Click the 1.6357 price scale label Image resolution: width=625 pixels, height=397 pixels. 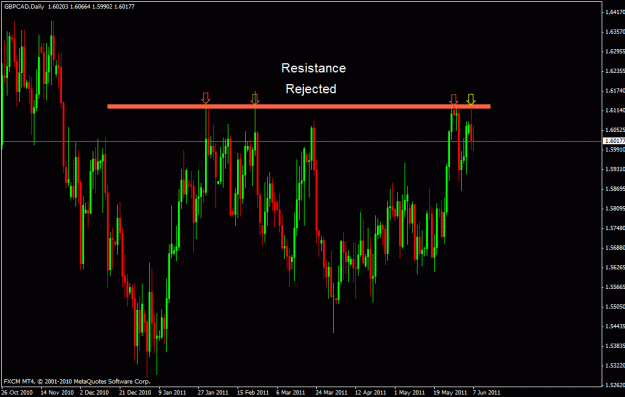[x=615, y=31]
